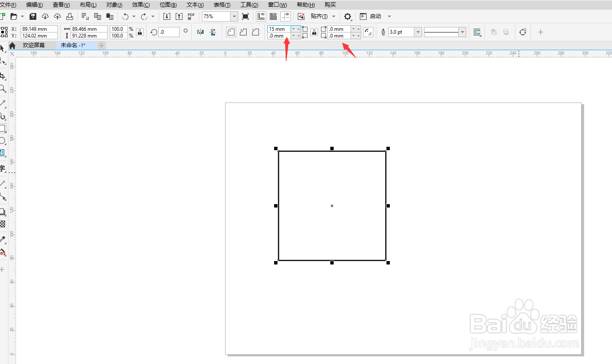This screenshot has width=612, height=364.
Task: Open the options gear icon
Action: pyautogui.click(x=348, y=16)
